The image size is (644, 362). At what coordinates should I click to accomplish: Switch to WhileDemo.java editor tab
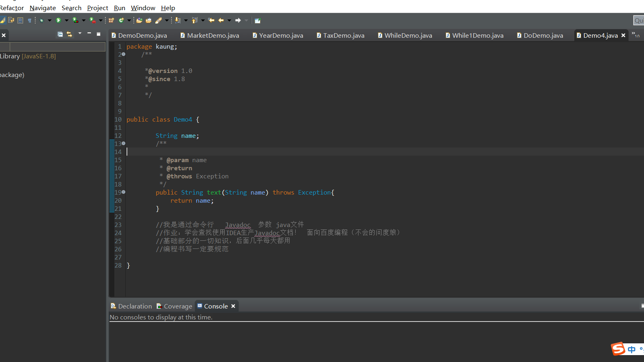click(x=405, y=35)
